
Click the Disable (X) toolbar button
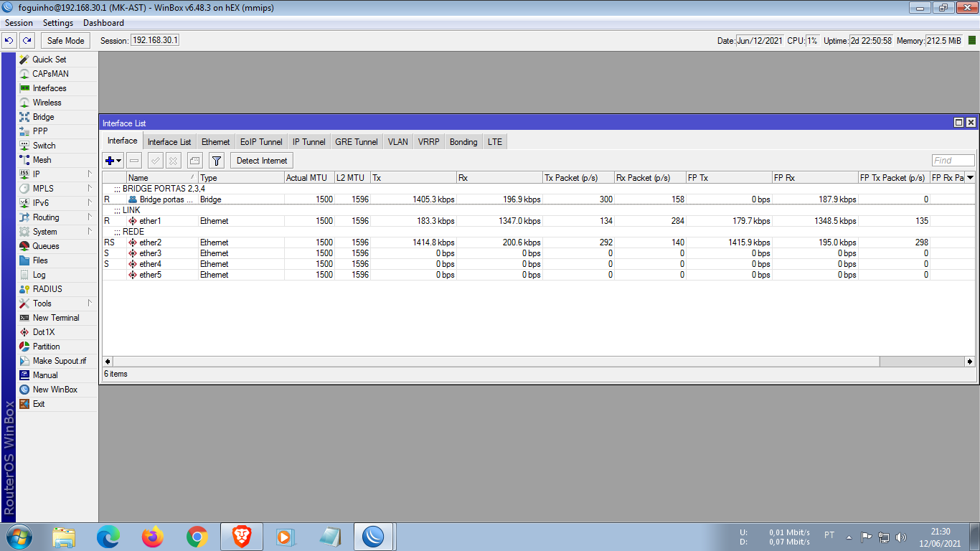173,161
